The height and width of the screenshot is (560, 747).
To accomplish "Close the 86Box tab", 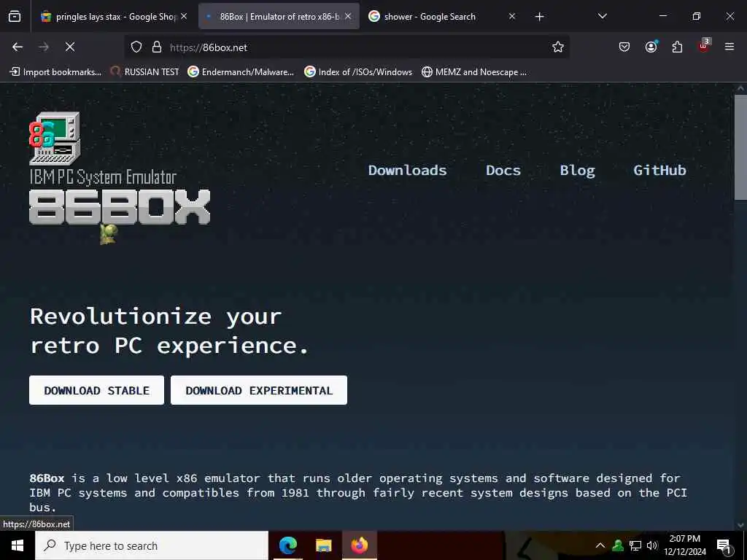I will [x=348, y=16].
